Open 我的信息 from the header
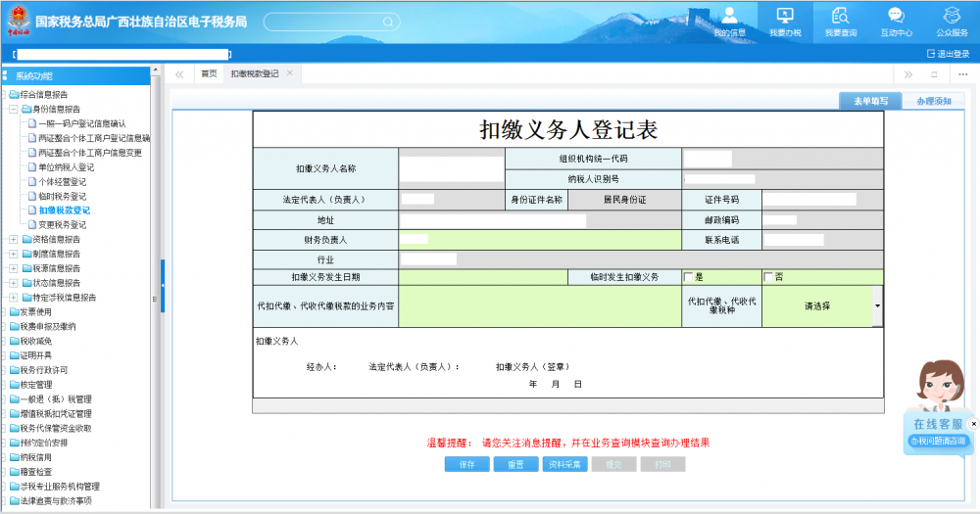Viewport: 980px width, 514px height. point(729,20)
